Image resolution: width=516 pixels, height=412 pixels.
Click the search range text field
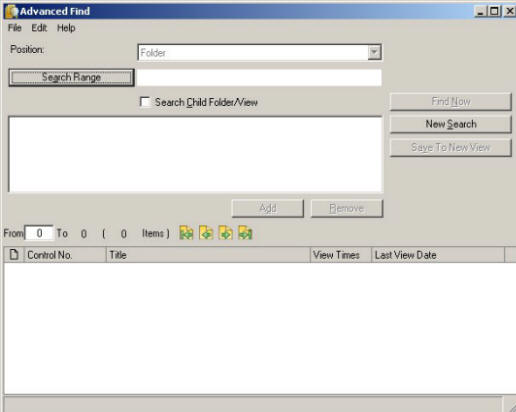tap(259, 77)
